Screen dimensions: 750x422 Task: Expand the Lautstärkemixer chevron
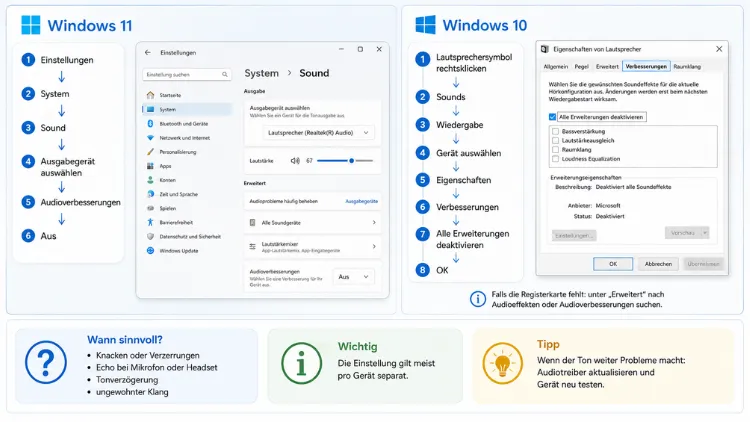tap(374, 246)
